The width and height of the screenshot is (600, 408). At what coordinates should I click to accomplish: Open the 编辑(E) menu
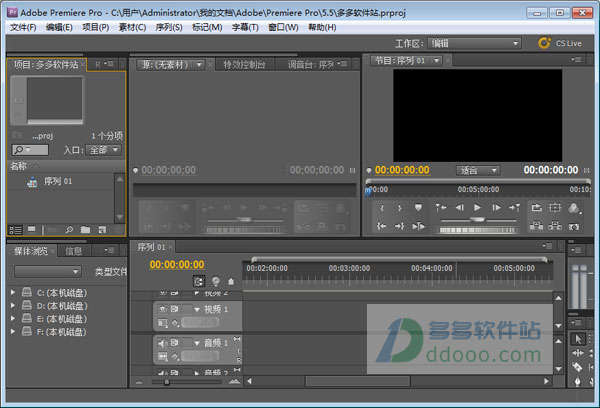[59, 28]
